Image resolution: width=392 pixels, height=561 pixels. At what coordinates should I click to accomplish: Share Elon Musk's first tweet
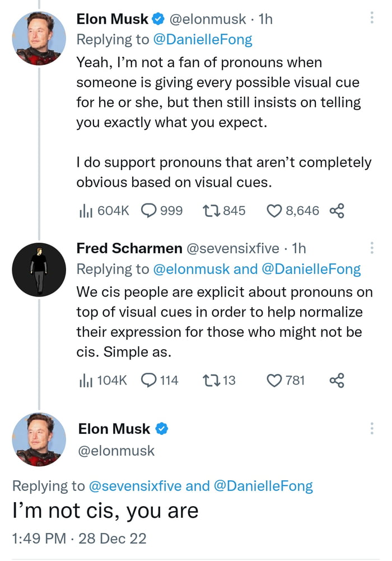pyautogui.click(x=337, y=211)
